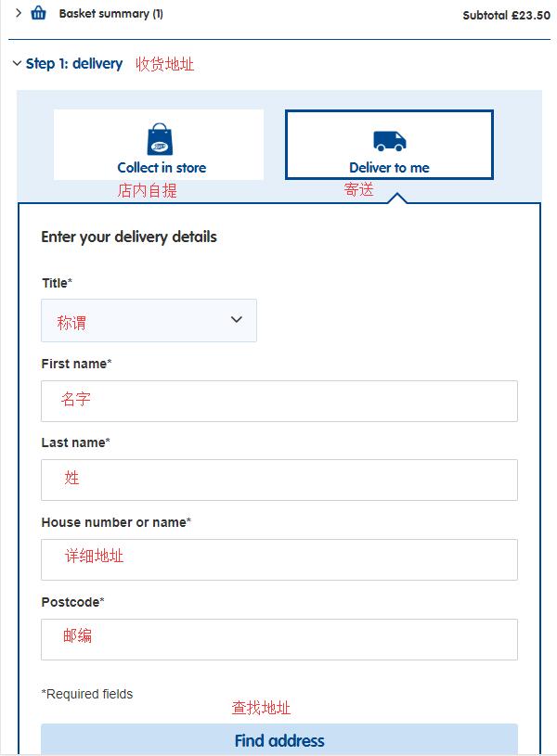Click the Subtotal £23.50 text

pyautogui.click(x=506, y=16)
